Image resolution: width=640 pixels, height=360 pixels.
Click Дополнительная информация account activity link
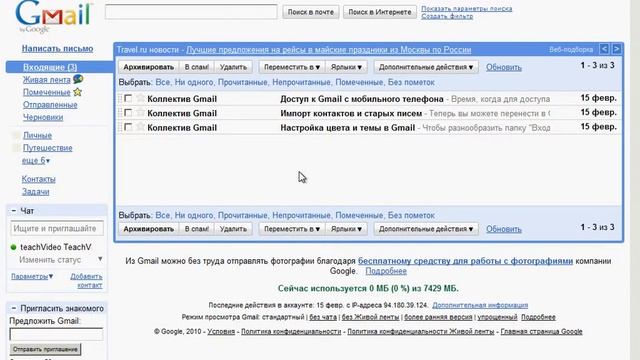click(480, 305)
